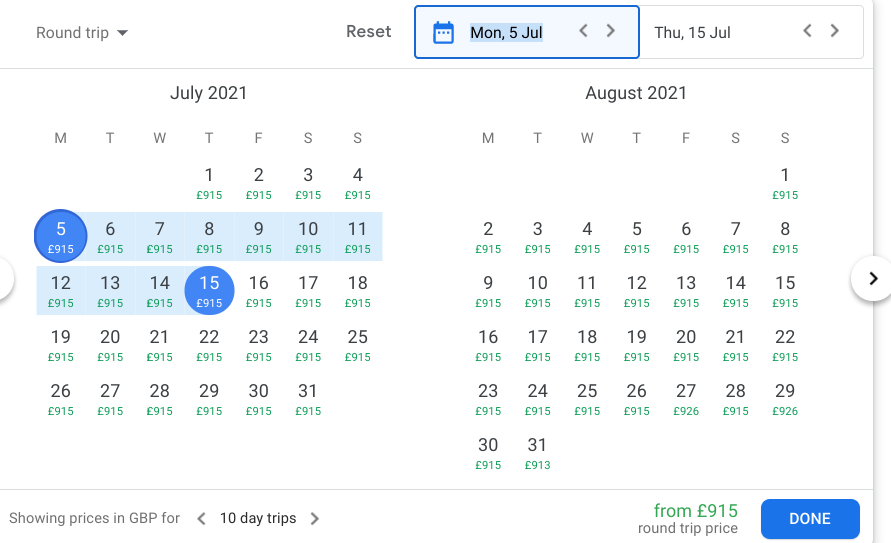Focus the Mon, 5 Jul departure field
891x543 pixels.
click(506, 33)
